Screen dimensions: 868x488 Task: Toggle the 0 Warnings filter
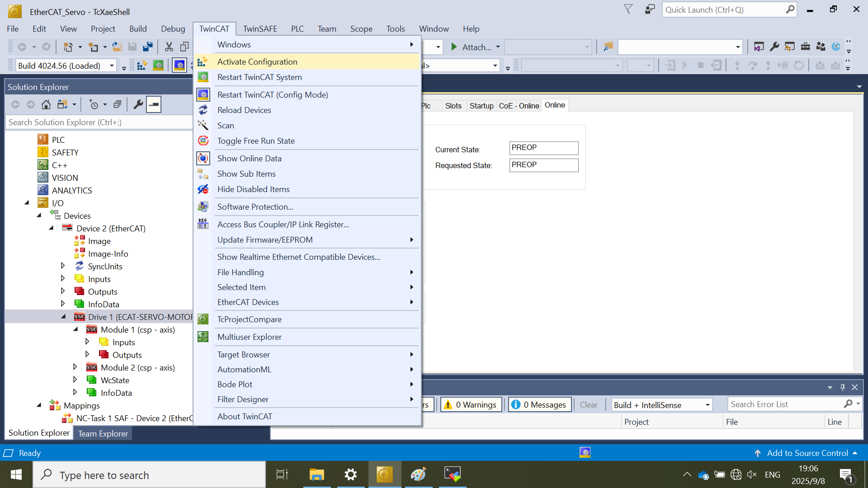471,404
